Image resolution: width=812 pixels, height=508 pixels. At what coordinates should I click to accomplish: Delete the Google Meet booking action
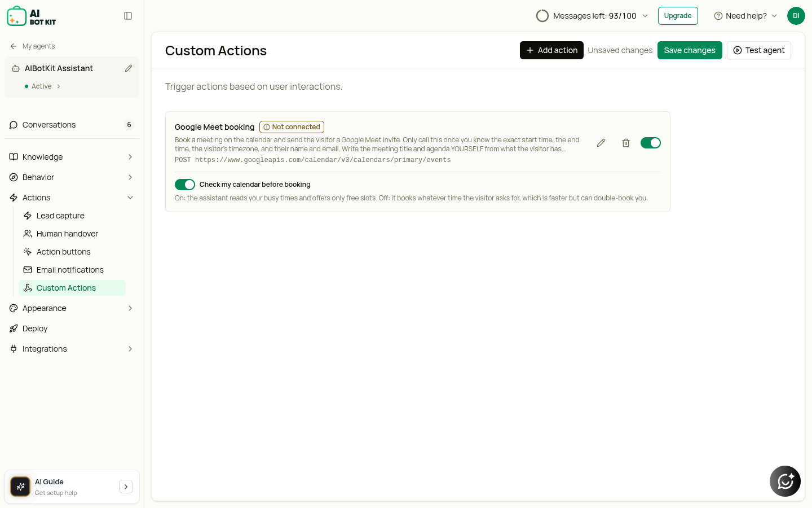point(626,143)
